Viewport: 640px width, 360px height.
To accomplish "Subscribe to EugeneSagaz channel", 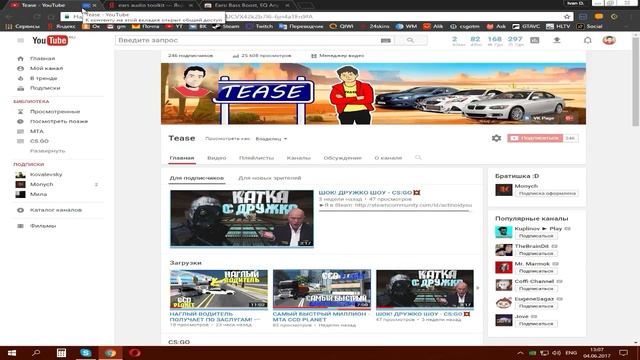I will 536,306.
